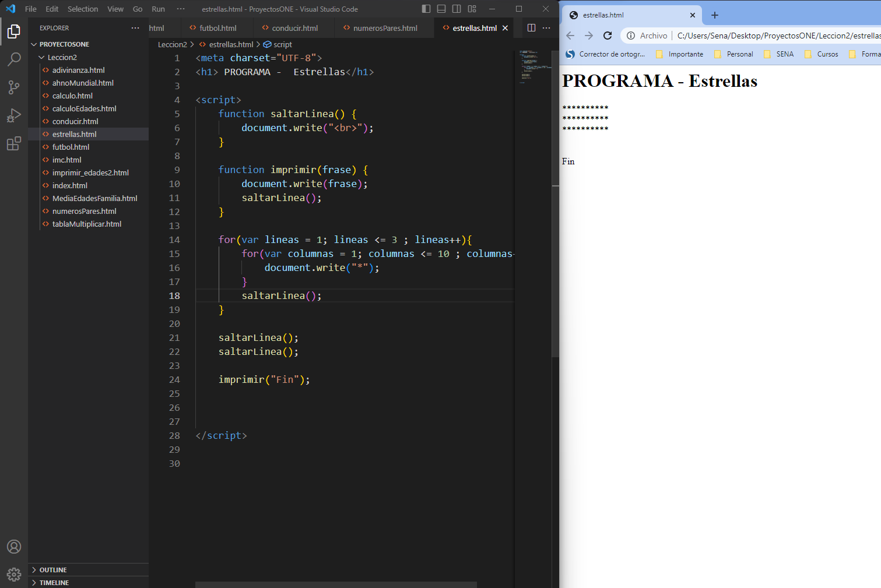The height and width of the screenshot is (588, 881).
Task: Toggle the primary side bar layout icon
Action: pyautogui.click(x=426, y=9)
